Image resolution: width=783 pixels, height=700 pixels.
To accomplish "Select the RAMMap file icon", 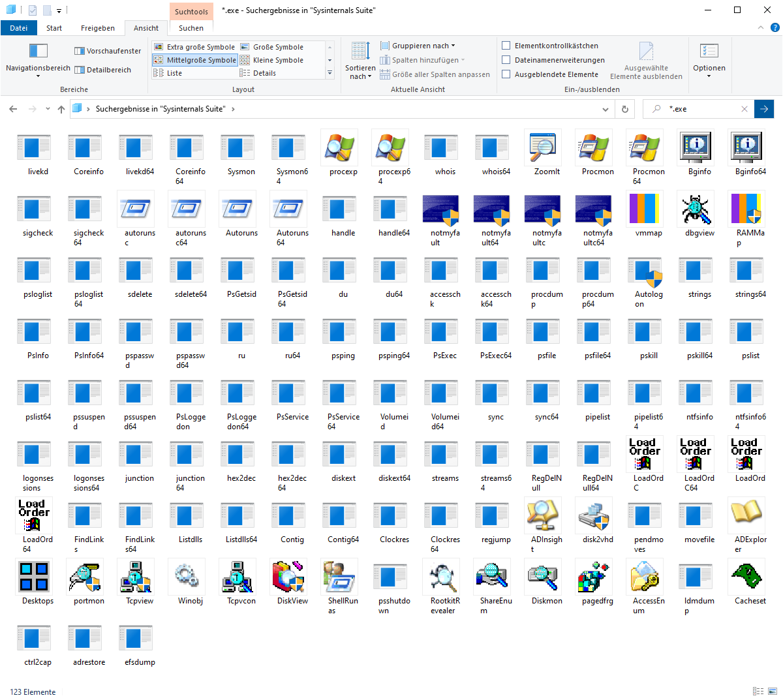I will click(746, 209).
